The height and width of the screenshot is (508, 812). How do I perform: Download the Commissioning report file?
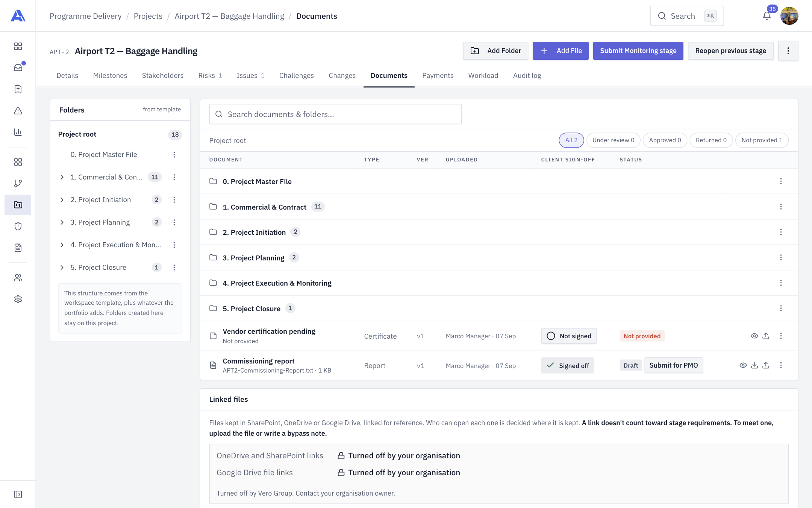[x=754, y=365]
